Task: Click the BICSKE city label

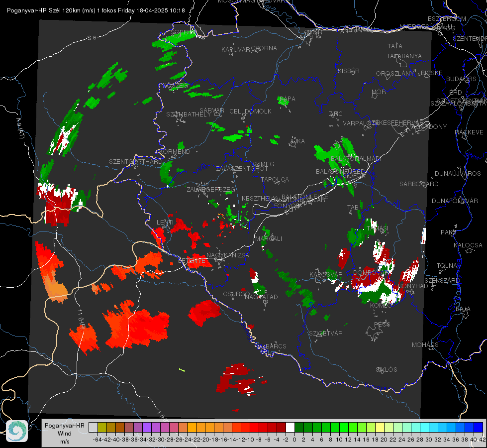Action: [x=431, y=73]
